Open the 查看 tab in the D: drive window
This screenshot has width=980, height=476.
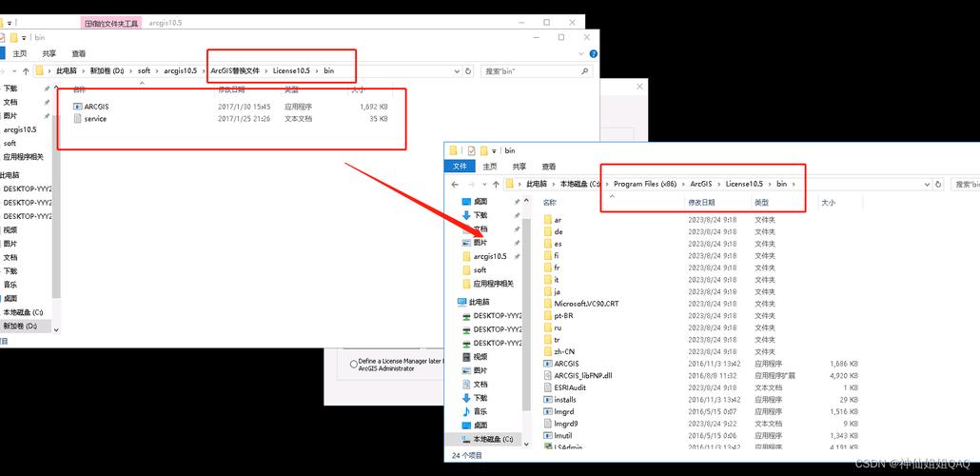click(79, 54)
